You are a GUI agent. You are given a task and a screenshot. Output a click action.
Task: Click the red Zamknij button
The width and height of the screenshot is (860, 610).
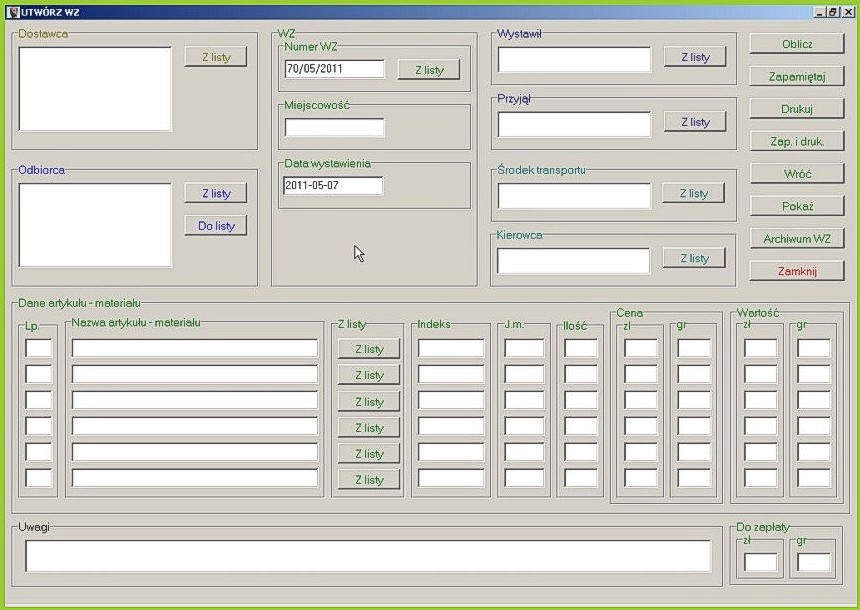pos(796,270)
